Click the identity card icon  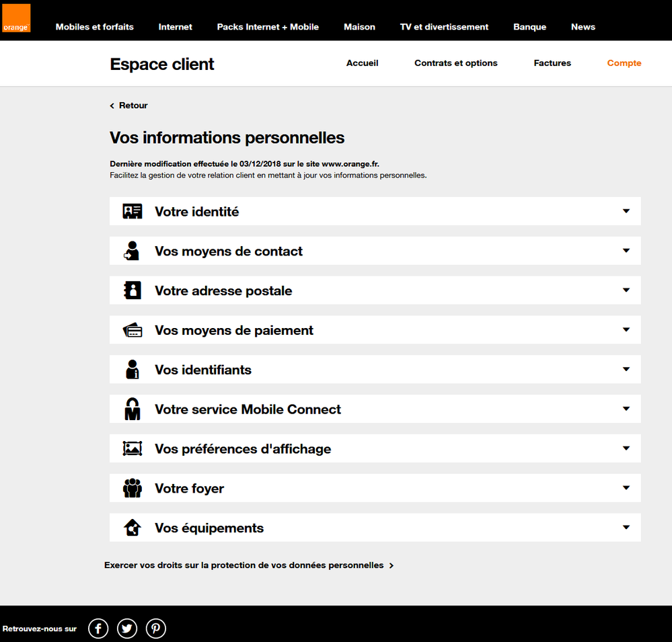(x=133, y=211)
